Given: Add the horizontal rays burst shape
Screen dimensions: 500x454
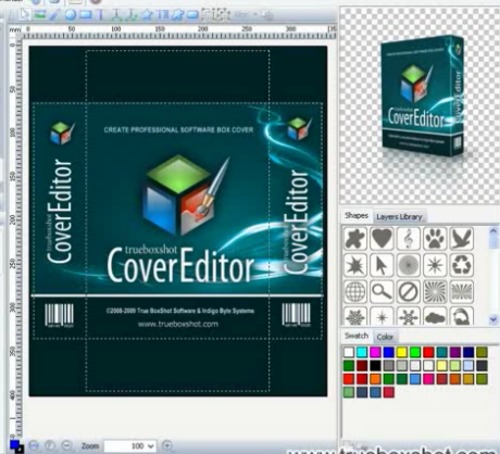Looking at the screenshot, I should tap(462, 292).
